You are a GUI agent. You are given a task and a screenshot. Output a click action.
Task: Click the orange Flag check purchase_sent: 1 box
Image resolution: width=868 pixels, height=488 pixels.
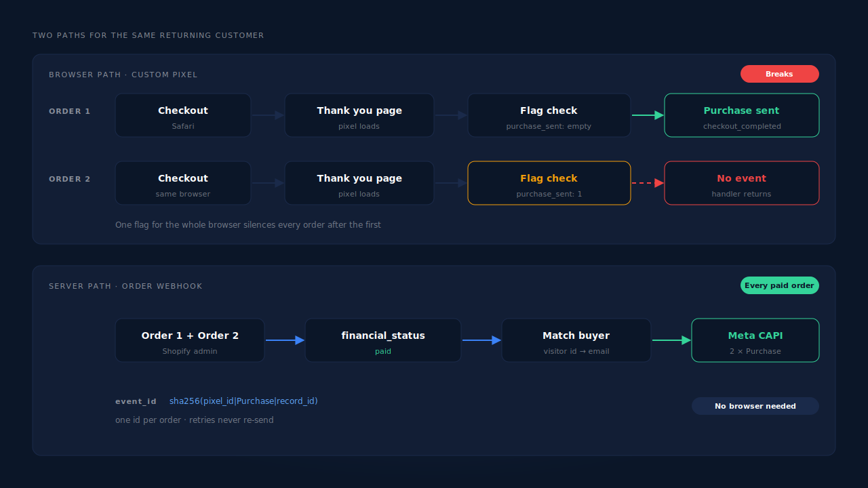click(549, 183)
